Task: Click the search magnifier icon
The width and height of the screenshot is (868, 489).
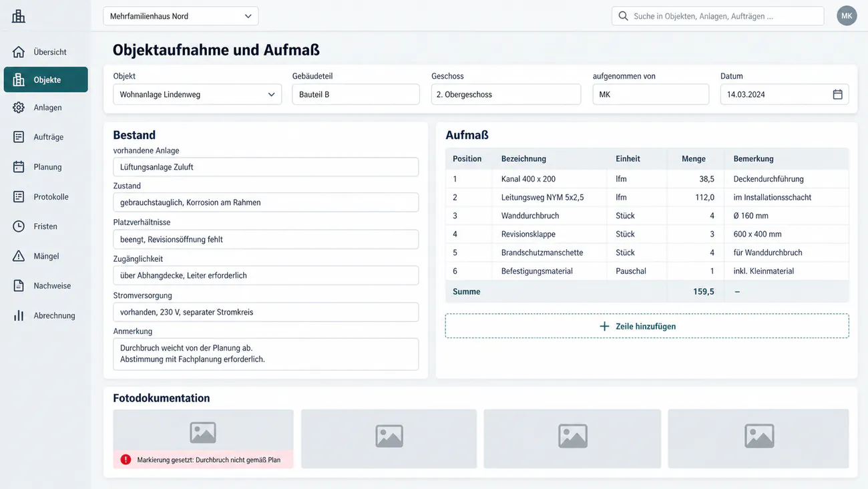Action: coord(623,16)
